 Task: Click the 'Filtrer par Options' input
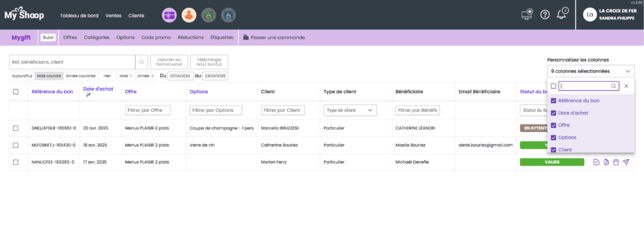click(216, 110)
